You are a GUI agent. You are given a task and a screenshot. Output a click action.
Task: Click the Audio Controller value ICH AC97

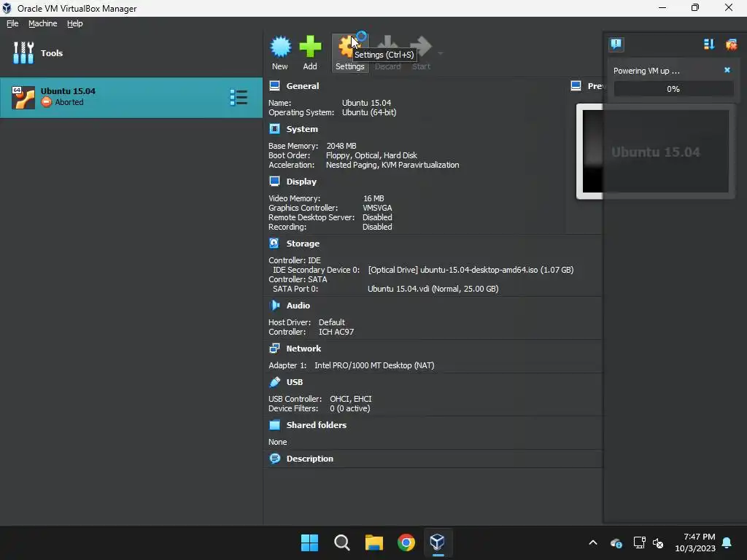click(x=336, y=332)
